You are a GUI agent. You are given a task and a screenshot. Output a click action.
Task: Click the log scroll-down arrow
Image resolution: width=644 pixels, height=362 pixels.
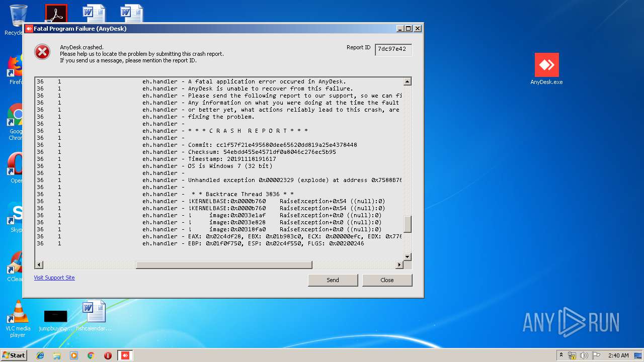pos(408,257)
